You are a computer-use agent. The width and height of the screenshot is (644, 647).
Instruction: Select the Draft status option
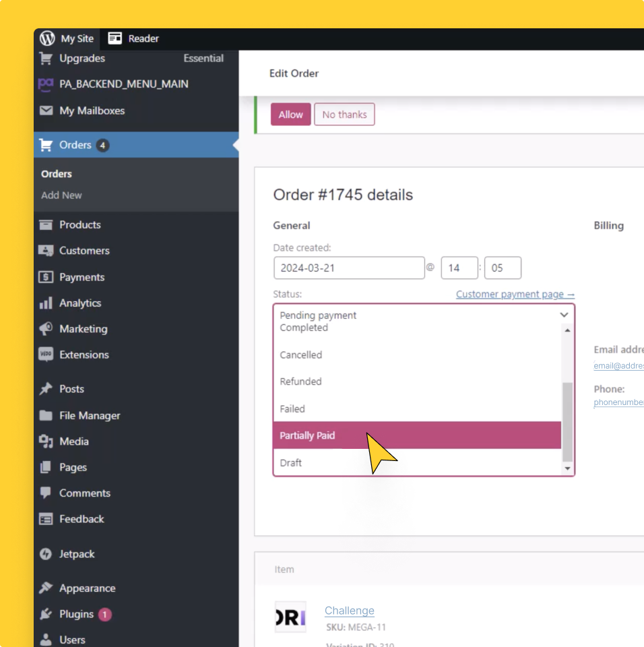click(291, 462)
